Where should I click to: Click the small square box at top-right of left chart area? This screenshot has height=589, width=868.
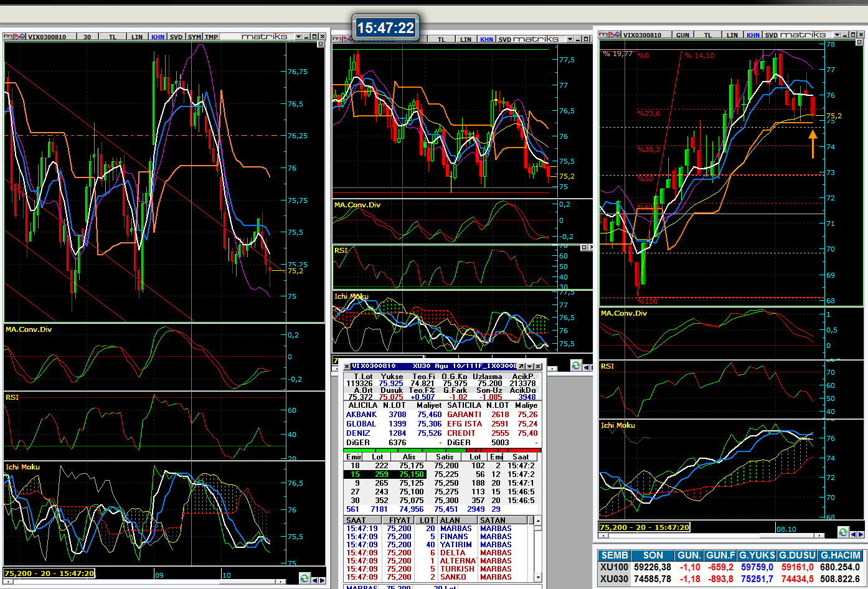(321, 45)
